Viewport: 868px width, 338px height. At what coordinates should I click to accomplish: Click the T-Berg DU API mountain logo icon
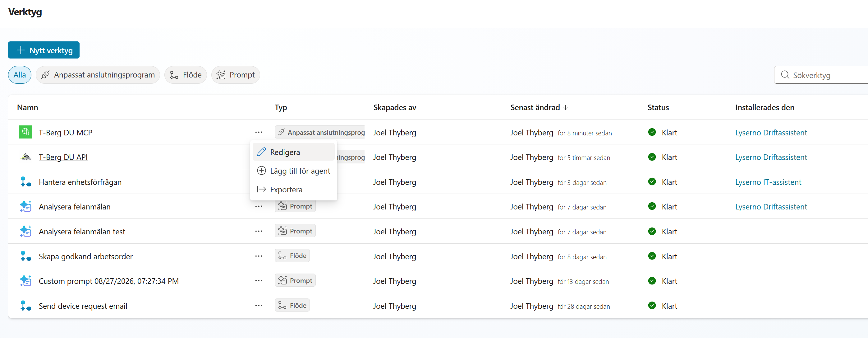(25, 157)
